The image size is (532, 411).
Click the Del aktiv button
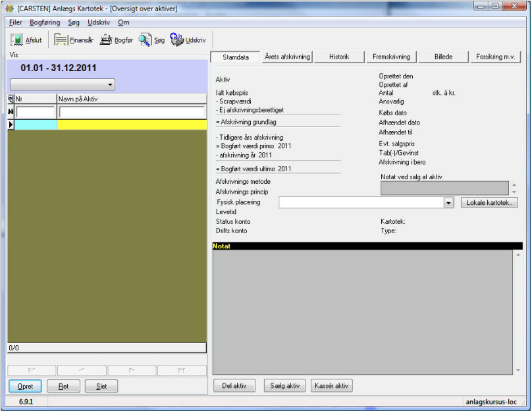tap(234, 385)
